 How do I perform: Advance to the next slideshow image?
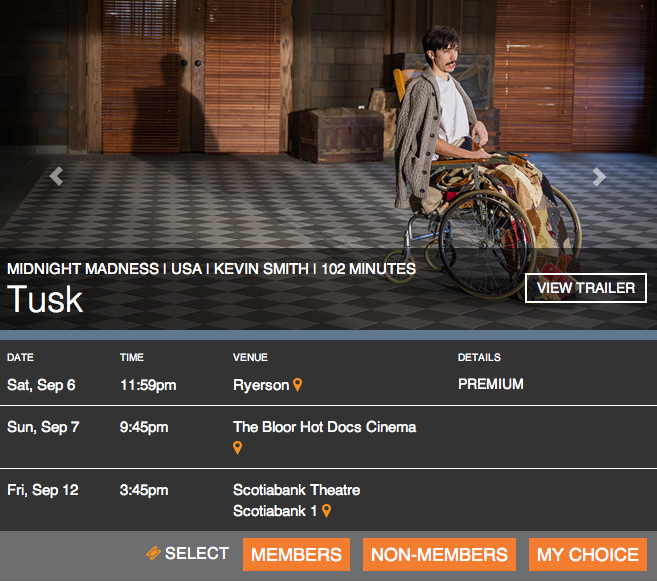(x=599, y=176)
